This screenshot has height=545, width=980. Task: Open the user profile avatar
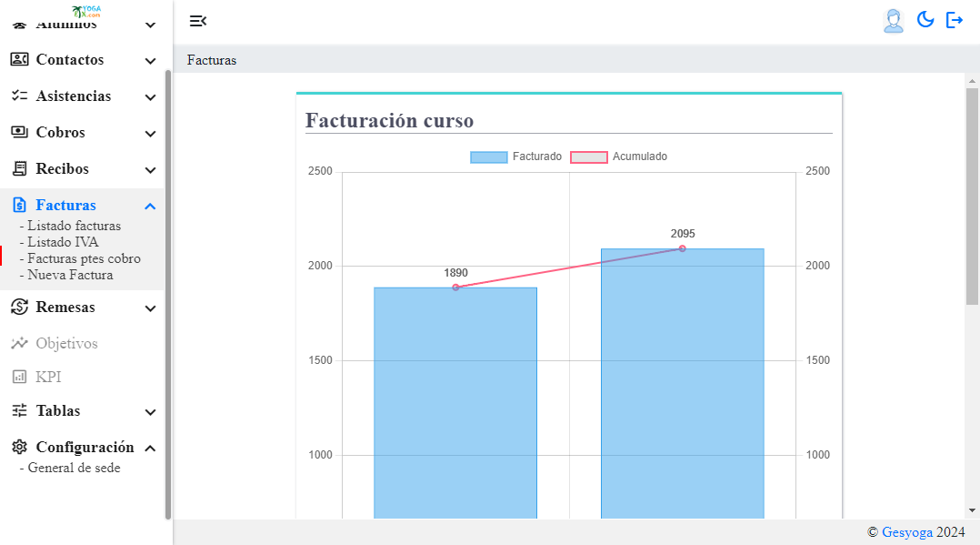893,21
